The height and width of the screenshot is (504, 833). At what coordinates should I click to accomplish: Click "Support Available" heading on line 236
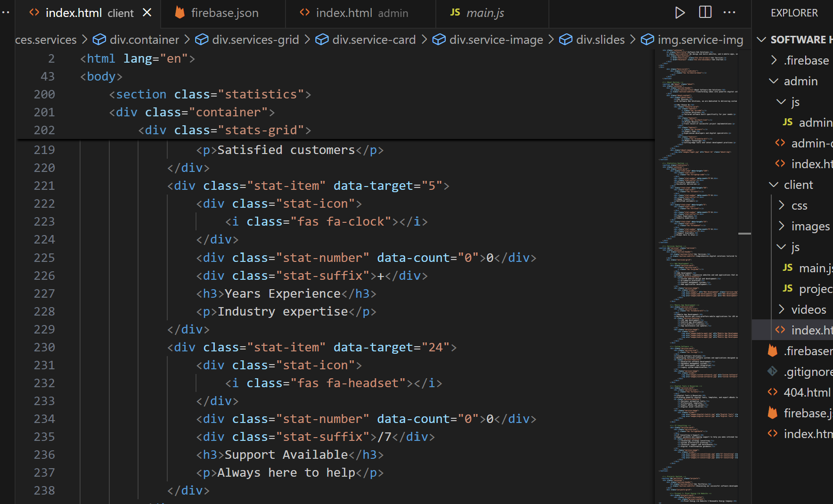click(286, 455)
